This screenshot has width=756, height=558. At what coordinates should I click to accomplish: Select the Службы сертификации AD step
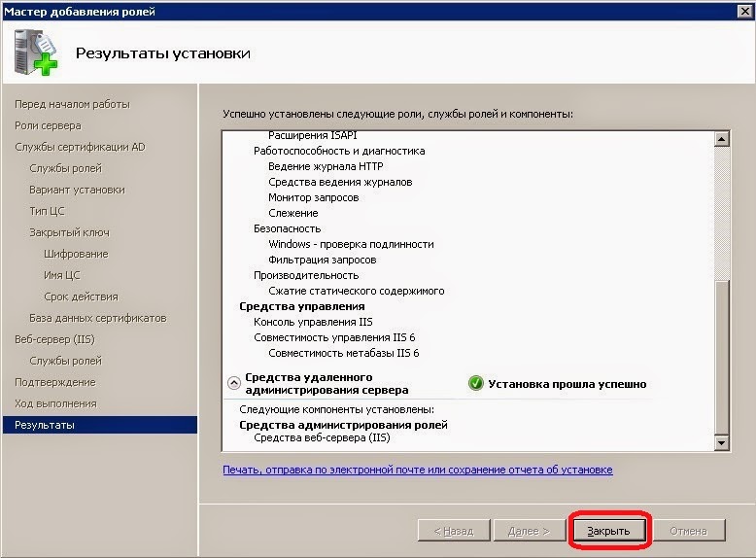click(x=80, y=147)
